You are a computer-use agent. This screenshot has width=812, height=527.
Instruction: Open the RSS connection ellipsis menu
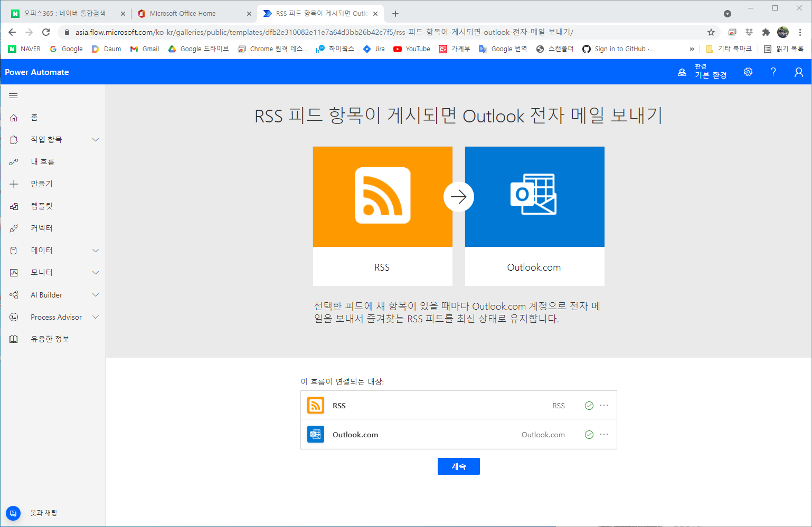pos(605,405)
